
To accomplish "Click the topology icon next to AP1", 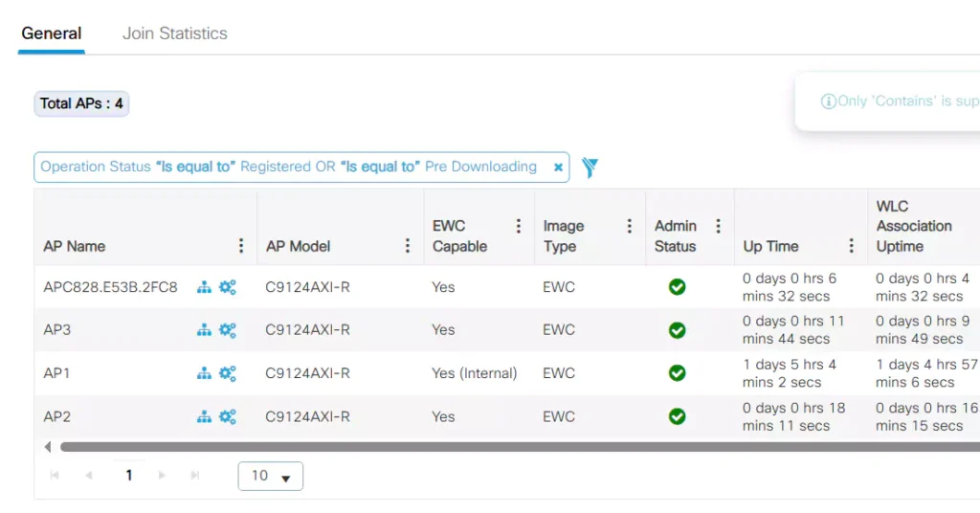I will (204, 373).
